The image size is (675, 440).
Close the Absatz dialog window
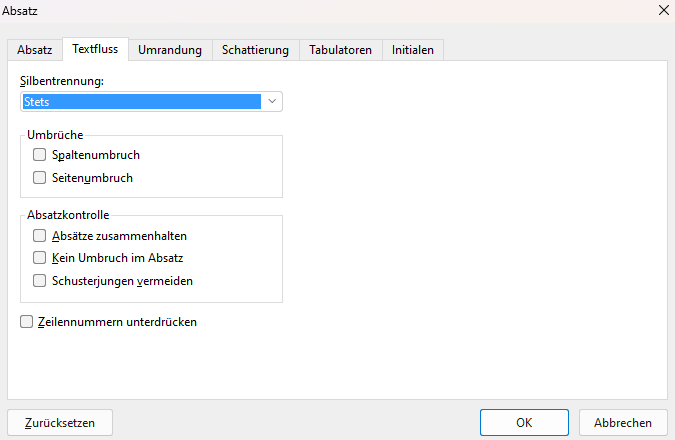661,10
